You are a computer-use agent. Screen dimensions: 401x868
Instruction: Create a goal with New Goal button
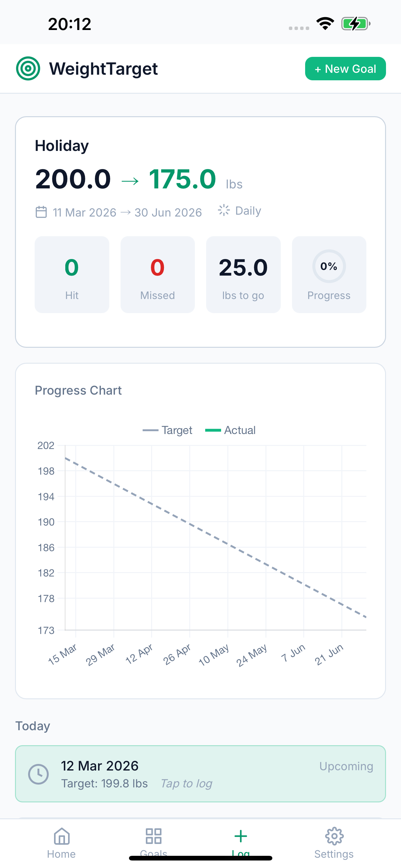pos(345,69)
